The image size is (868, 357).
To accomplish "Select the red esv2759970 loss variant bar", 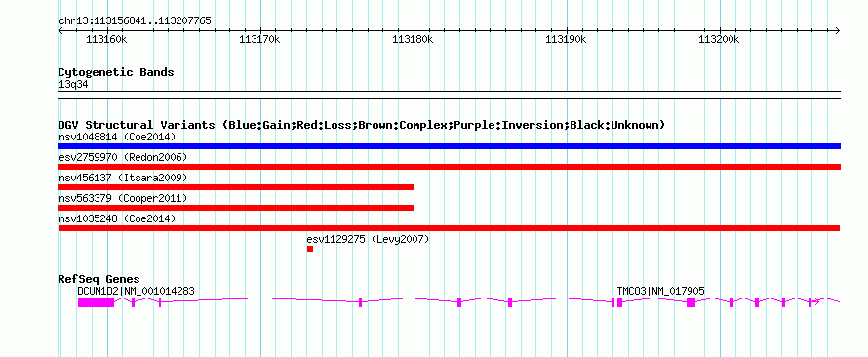I will [x=449, y=167].
